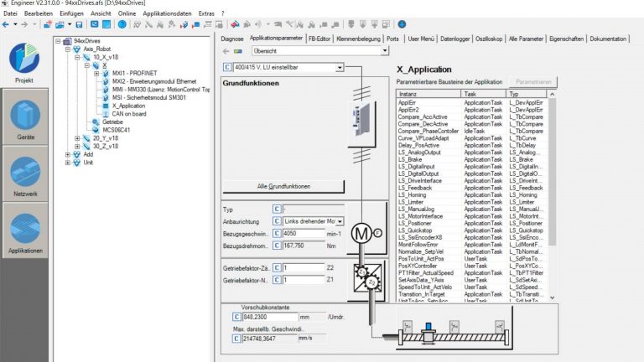Select the Compare_PhaseController list row
This screenshot has width=644, height=362.
click(x=472, y=132)
